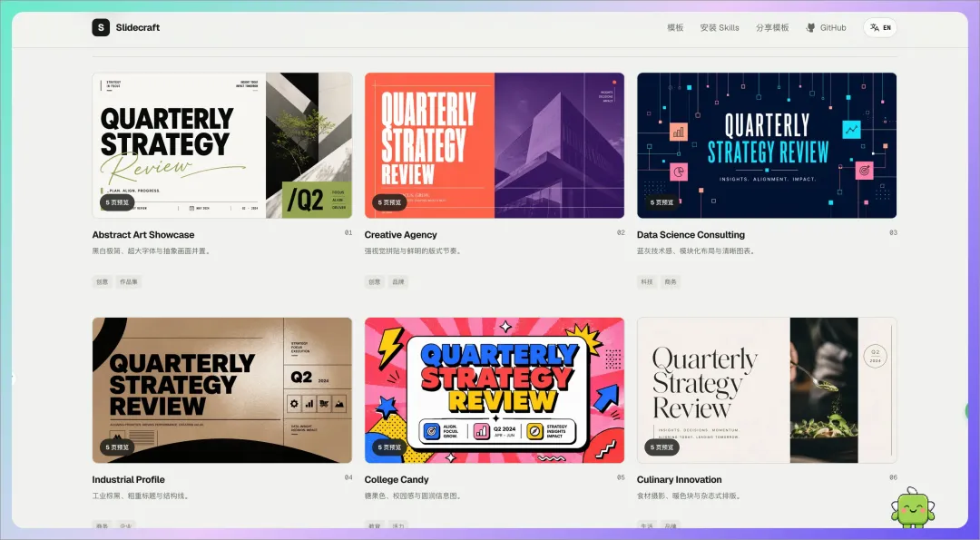Viewport: 980px width, 540px height.
Task: Click the 创意 tag under Abstract Art Showcase
Action: (103, 282)
